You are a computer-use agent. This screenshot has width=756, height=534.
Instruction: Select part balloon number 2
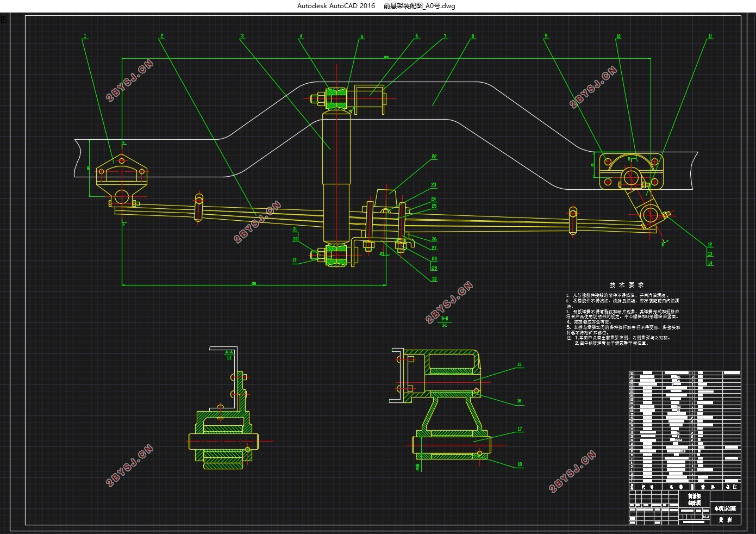pyautogui.click(x=162, y=36)
